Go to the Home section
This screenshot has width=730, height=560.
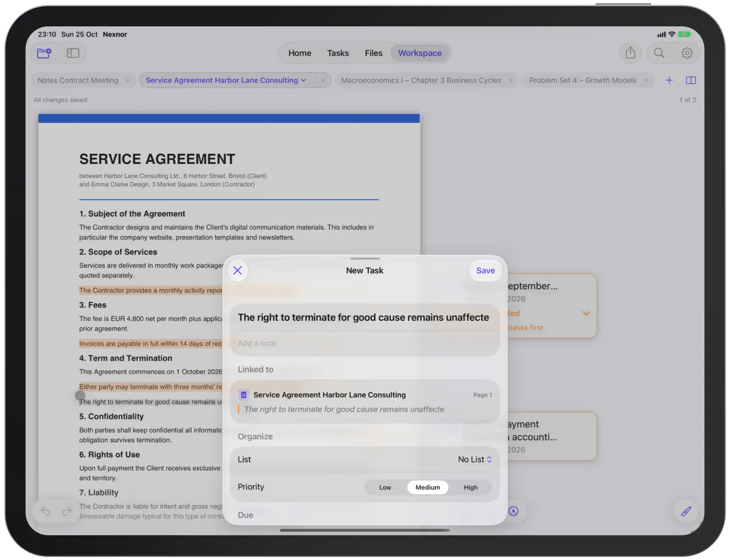[300, 53]
